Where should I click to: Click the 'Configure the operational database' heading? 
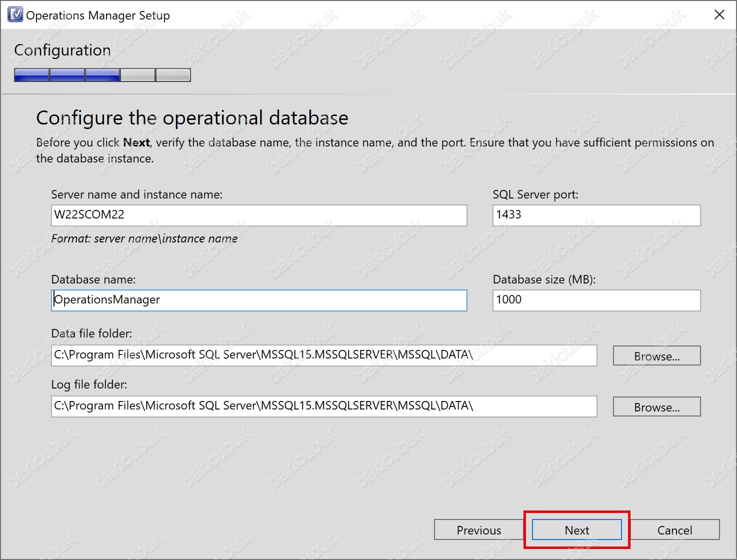click(x=192, y=118)
